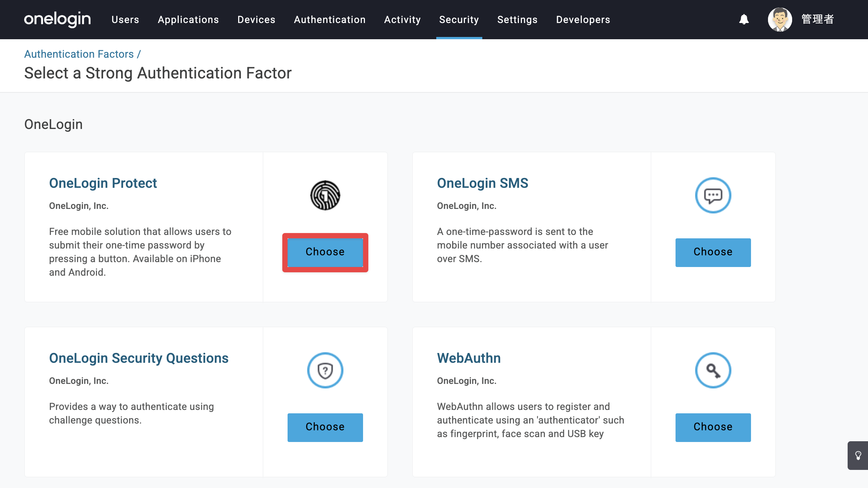This screenshot has width=868, height=488.
Task: Open the 管理者 user menu
Action: (x=817, y=19)
